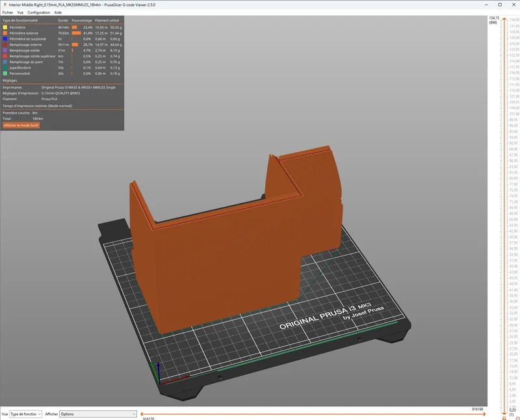Click the Original Prusa i3 MK3 bed logo
The width and height of the screenshot is (520, 420).
(x=331, y=315)
